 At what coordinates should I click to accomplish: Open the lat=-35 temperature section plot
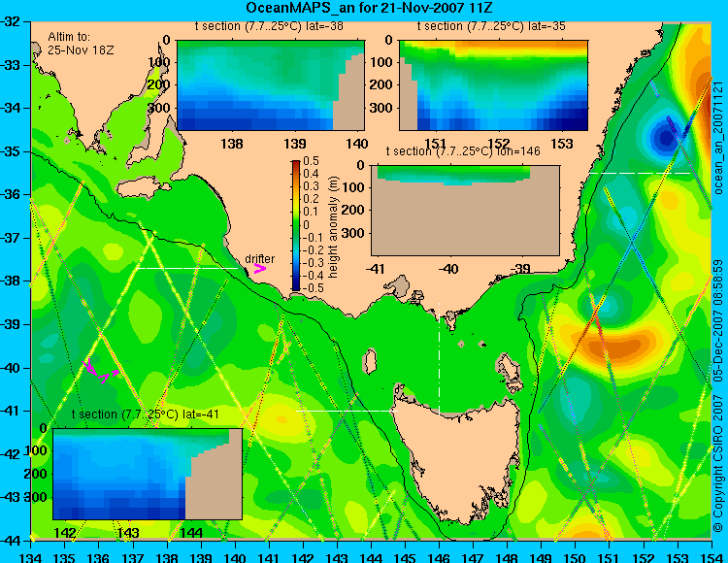pyautogui.click(x=493, y=85)
